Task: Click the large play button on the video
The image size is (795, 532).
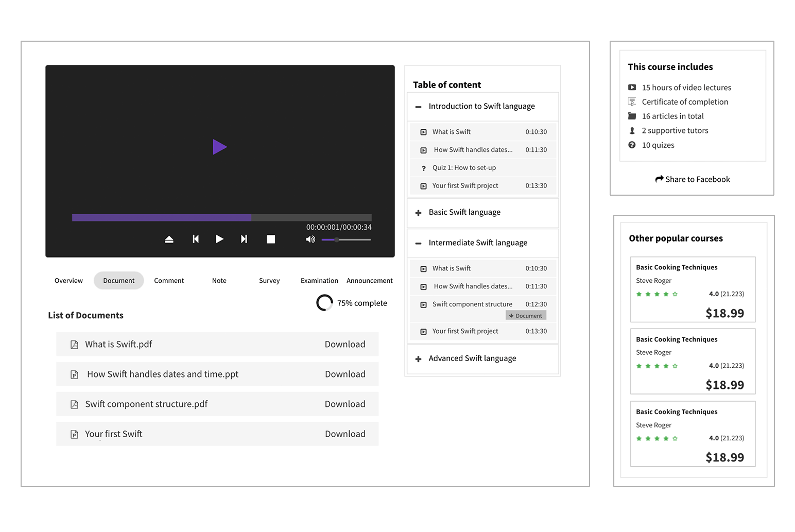Action: pos(220,147)
